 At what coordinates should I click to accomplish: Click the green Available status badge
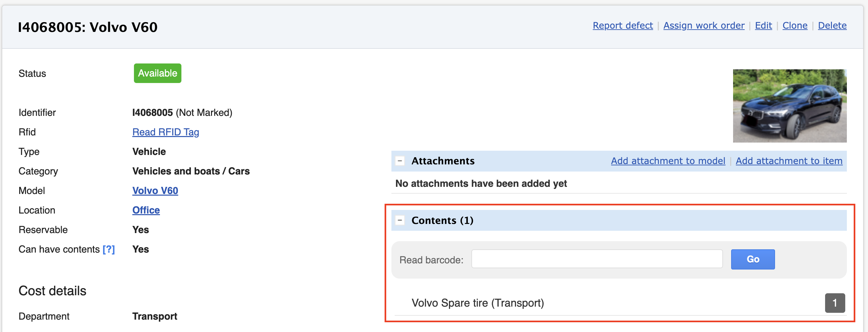coord(157,73)
